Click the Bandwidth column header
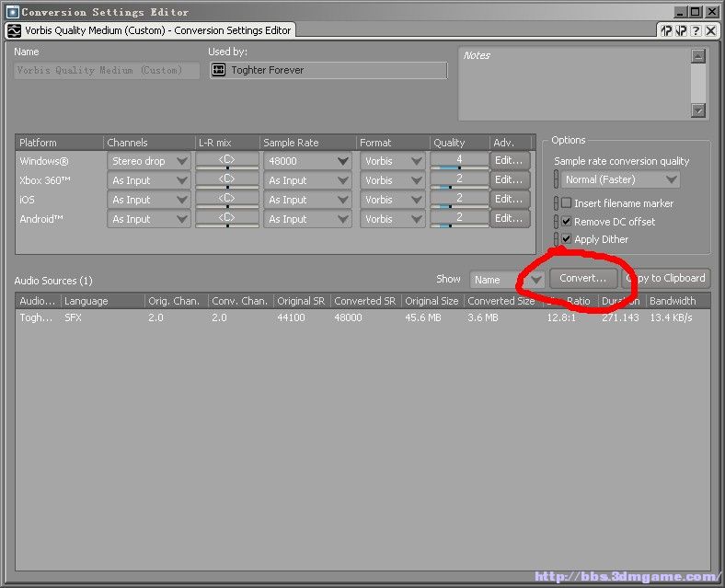Viewport: 725px width, 588px height. click(678, 301)
